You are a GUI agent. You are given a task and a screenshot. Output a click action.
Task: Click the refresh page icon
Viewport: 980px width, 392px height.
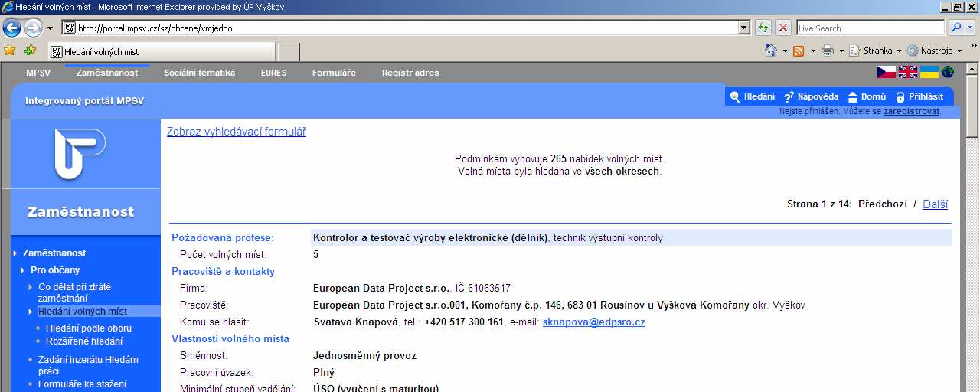click(763, 28)
